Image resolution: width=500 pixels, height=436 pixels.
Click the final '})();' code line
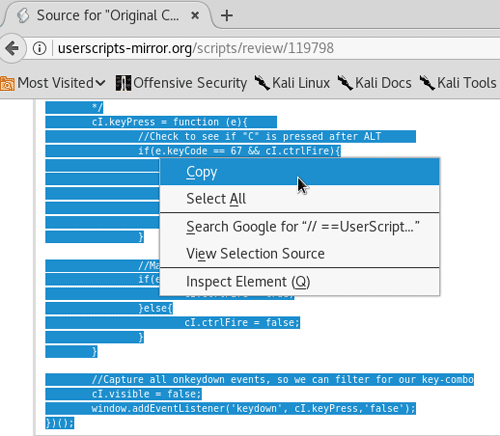60,423
